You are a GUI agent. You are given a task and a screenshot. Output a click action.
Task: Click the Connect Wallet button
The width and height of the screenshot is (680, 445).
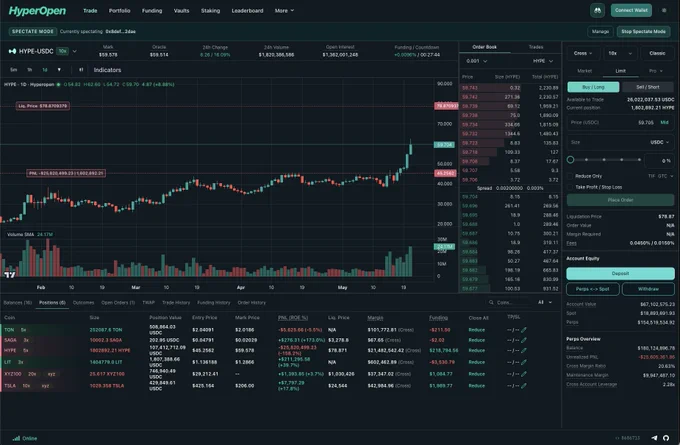click(x=631, y=10)
